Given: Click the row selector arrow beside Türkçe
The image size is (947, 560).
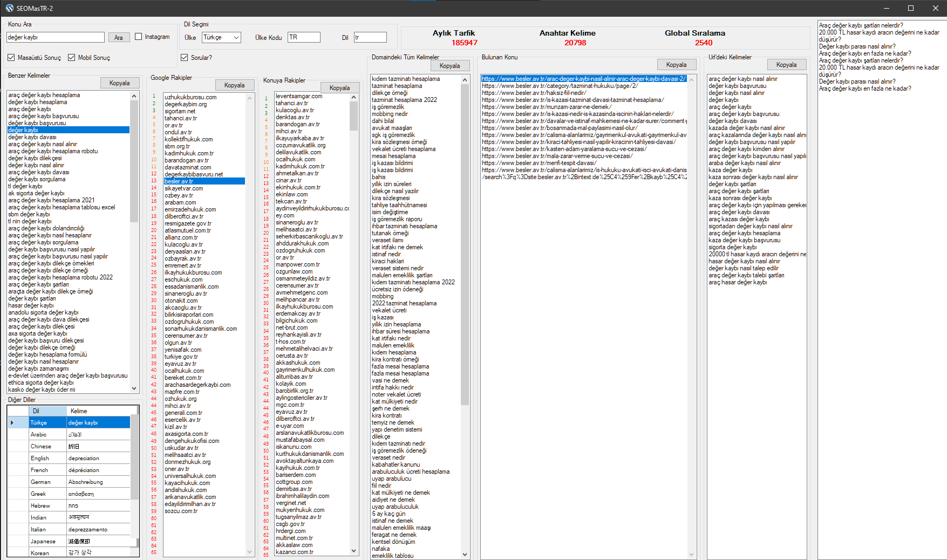Looking at the screenshot, I should (12, 422).
